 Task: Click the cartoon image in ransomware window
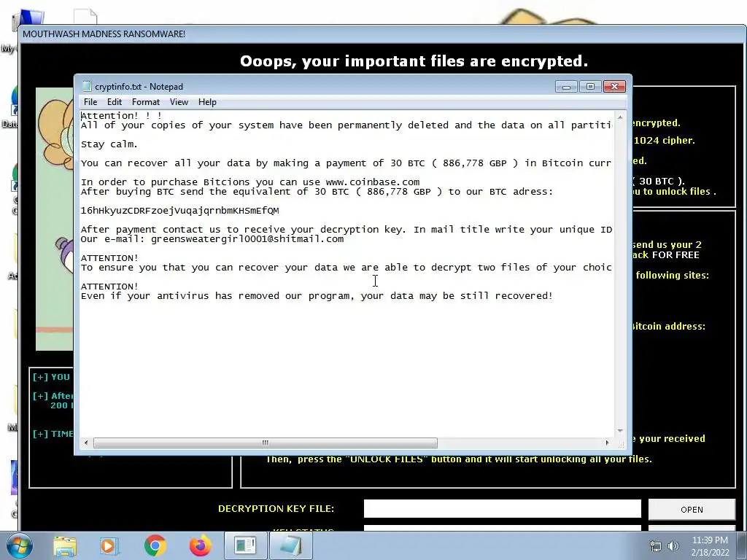point(55,219)
